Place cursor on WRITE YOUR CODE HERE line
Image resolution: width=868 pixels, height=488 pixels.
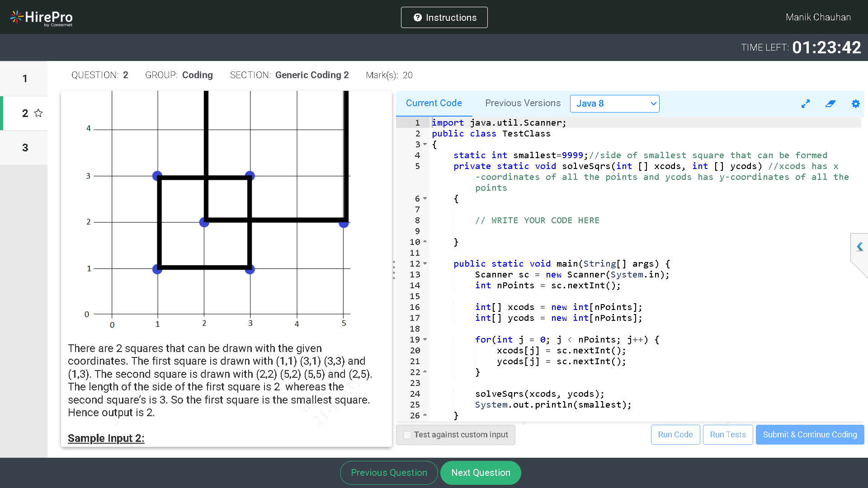pos(537,221)
